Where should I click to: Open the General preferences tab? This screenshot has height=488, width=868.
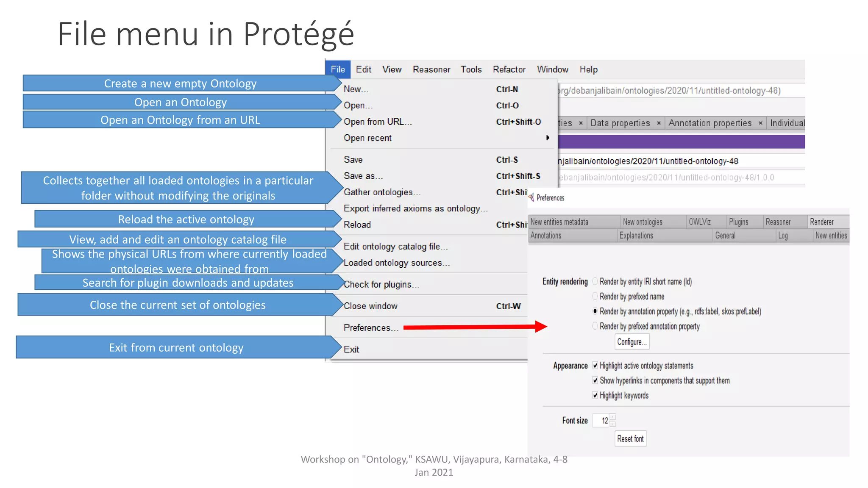point(744,236)
